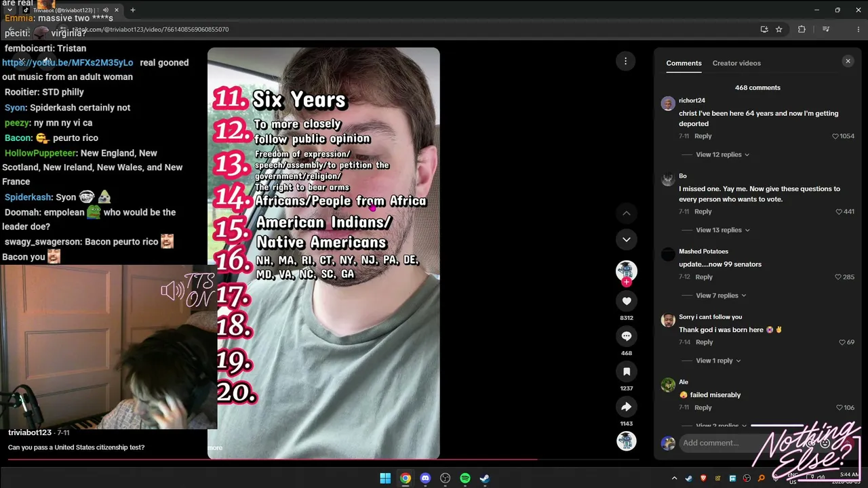Viewport: 868px width, 488px height.
Task: Open the Chrome extensions puzzle icon
Action: click(802, 29)
